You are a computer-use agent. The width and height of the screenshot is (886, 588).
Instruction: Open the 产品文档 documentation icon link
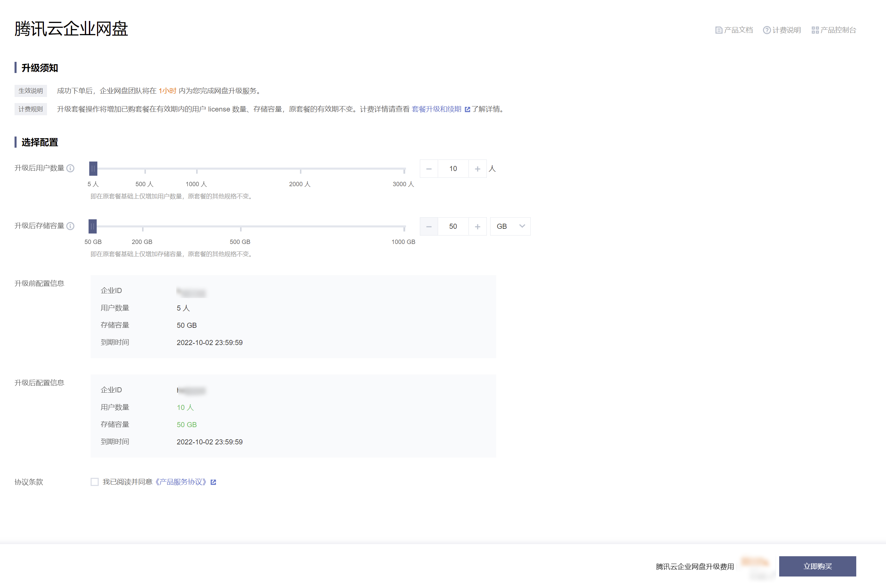coord(718,30)
